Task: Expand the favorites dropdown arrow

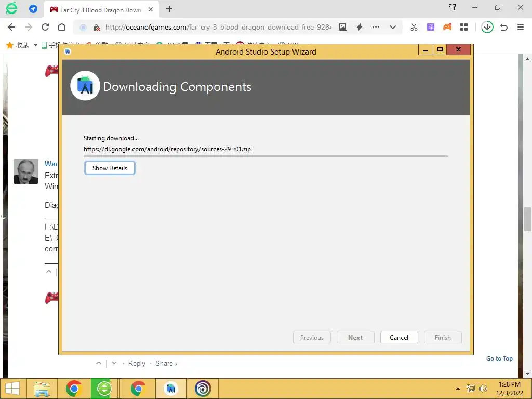Action: [36, 45]
